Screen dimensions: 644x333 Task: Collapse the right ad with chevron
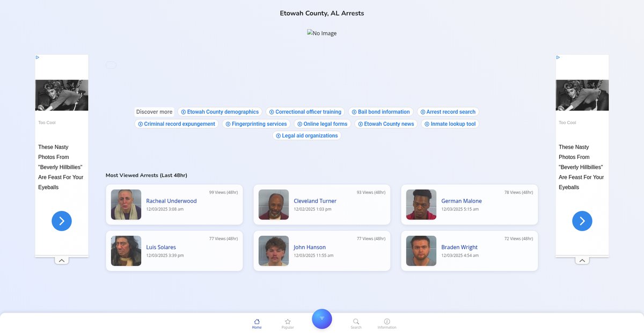pyautogui.click(x=582, y=260)
